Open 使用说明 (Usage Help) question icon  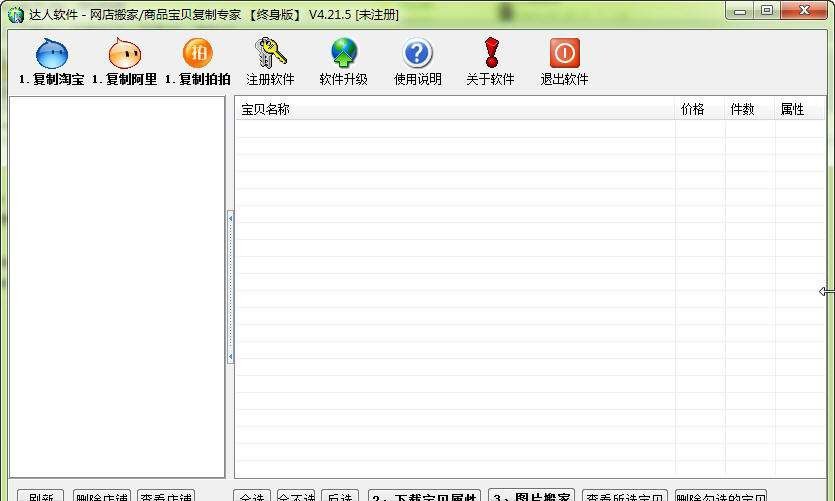(x=418, y=62)
